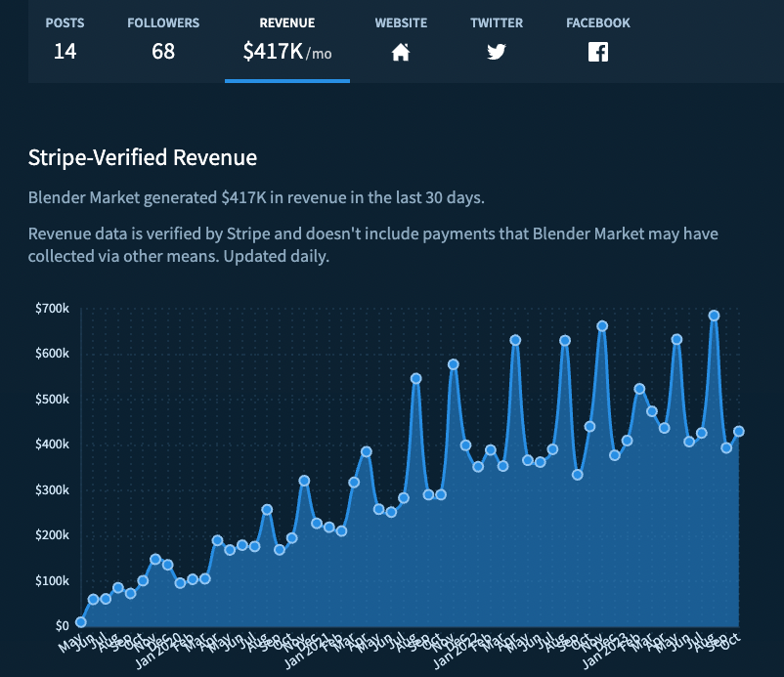Image resolution: width=784 pixels, height=677 pixels.
Task: Select the Revenue tab
Action: pyautogui.click(x=286, y=39)
